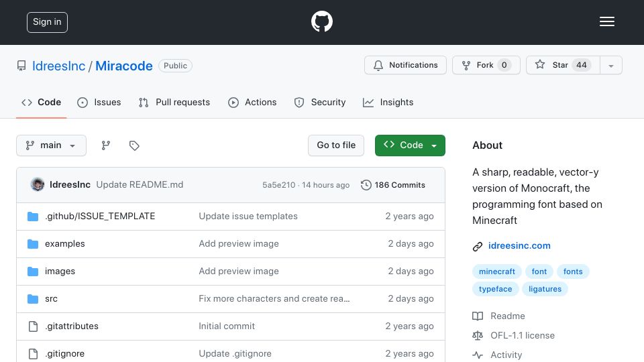Select the ligatures topic tag

(545, 289)
